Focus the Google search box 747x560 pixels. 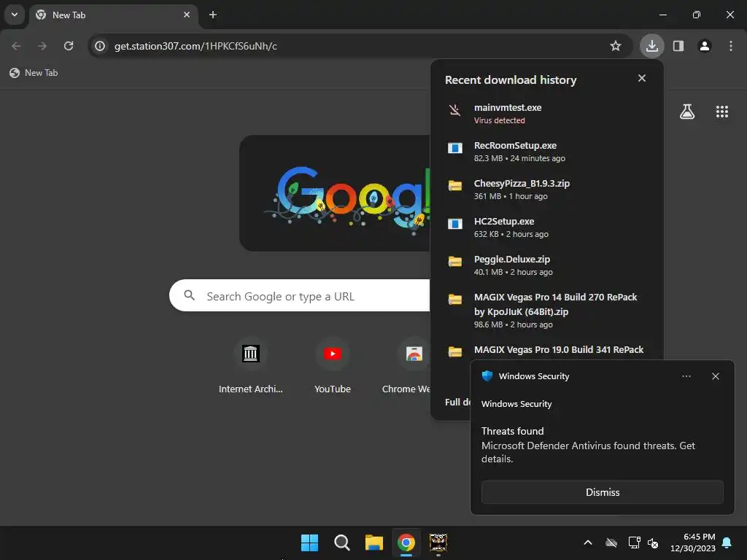pyautogui.click(x=300, y=296)
